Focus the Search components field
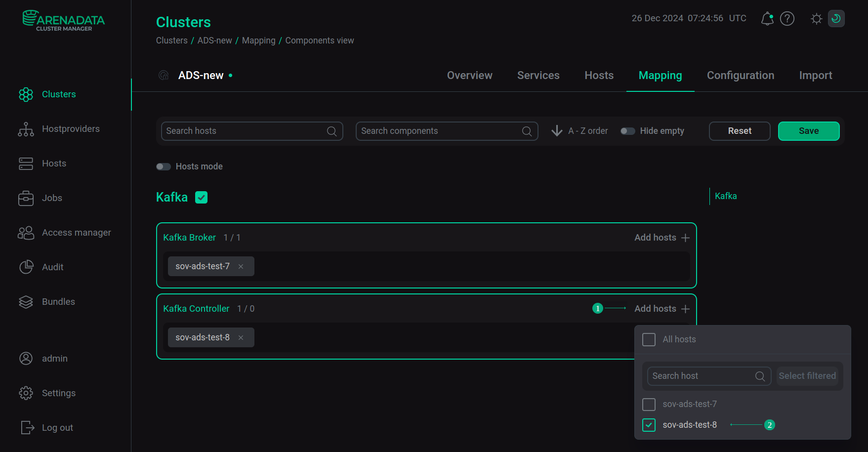 click(x=447, y=131)
